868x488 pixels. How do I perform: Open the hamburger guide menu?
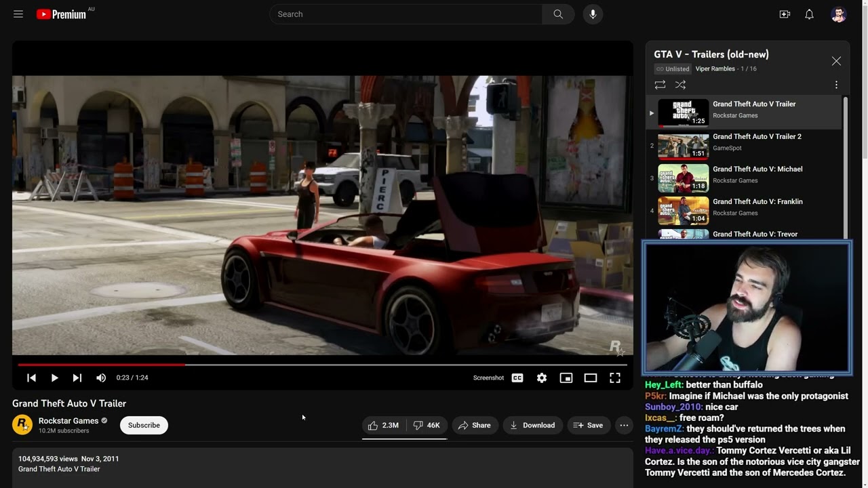point(18,14)
